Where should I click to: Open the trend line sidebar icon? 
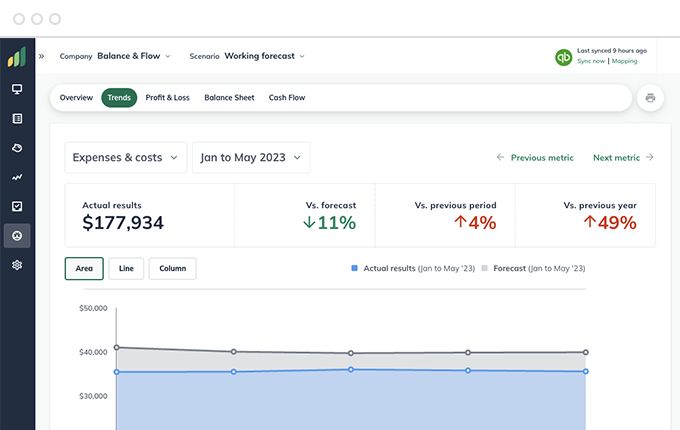(x=17, y=177)
